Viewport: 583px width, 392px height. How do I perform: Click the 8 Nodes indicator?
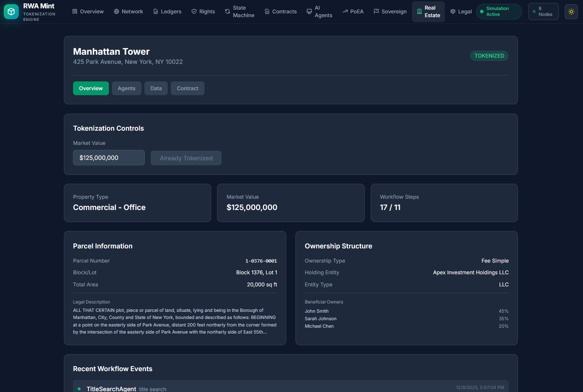coord(543,12)
